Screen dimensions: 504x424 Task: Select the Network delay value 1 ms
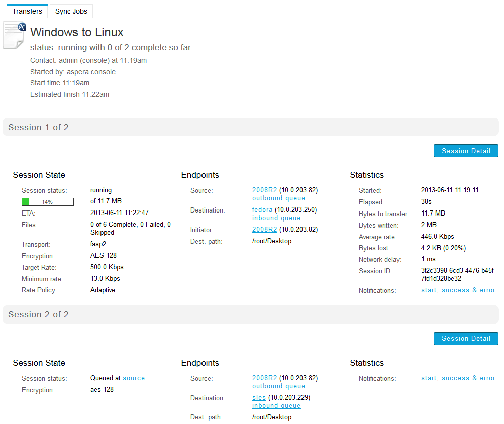428,259
